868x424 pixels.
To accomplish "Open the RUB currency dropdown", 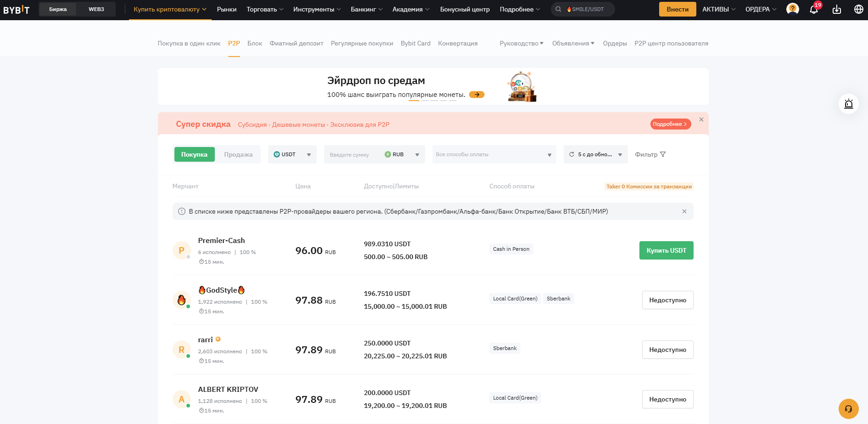I will coord(402,154).
